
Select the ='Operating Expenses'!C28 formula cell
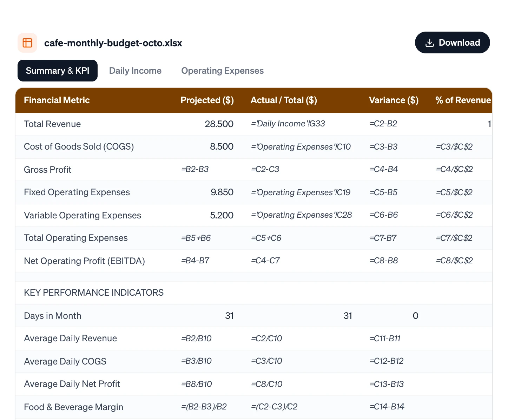tap(301, 215)
